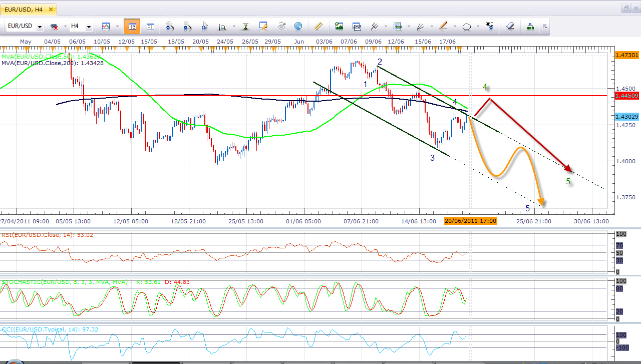Click the blue globe icon

298,26
